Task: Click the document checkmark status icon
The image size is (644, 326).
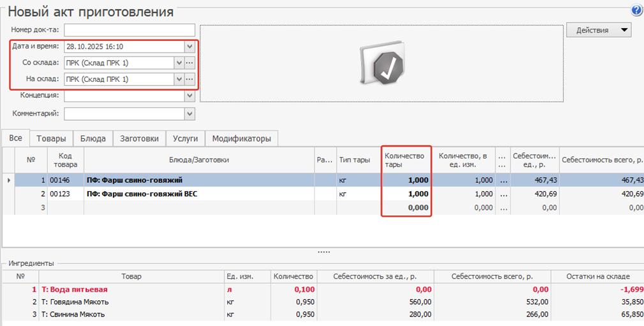Action: pyautogui.click(x=382, y=65)
